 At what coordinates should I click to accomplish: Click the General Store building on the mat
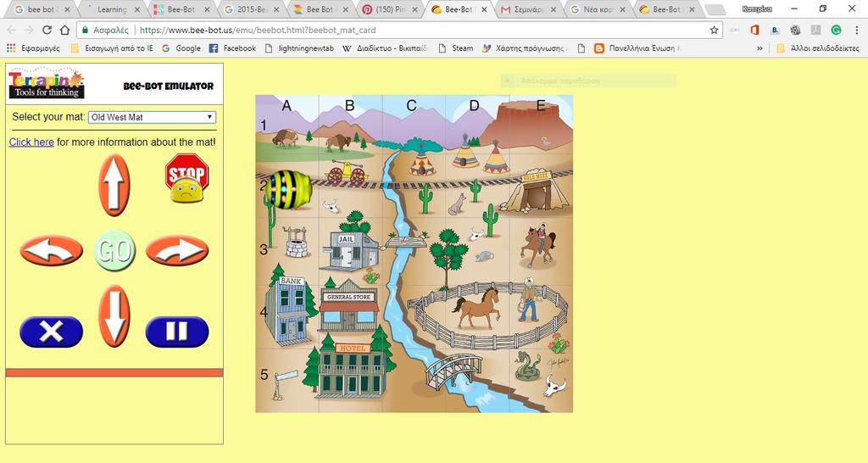(x=348, y=305)
